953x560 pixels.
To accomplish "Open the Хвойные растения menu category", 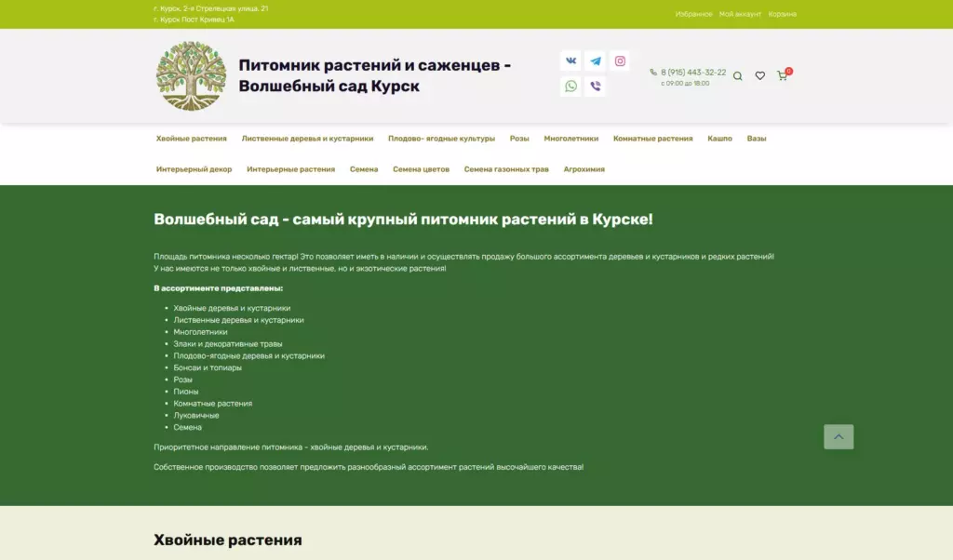I will pyautogui.click(x=192, y=139).
